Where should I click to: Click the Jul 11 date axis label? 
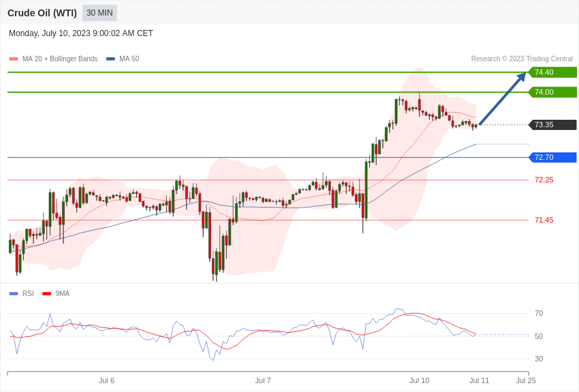(479, 380)
